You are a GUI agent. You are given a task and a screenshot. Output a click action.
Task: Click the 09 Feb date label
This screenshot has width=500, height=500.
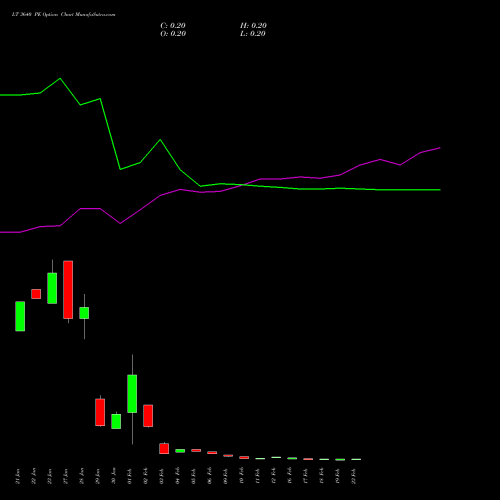click(226, 476)
